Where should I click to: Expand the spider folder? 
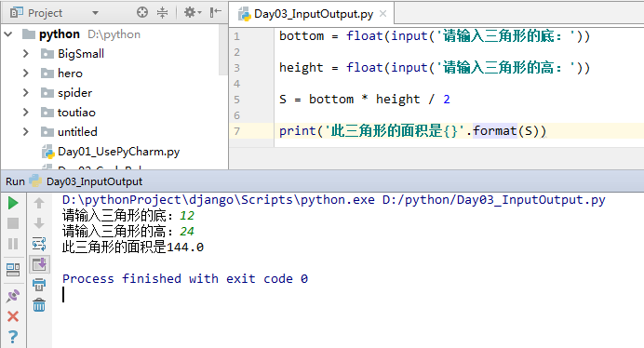26,93
